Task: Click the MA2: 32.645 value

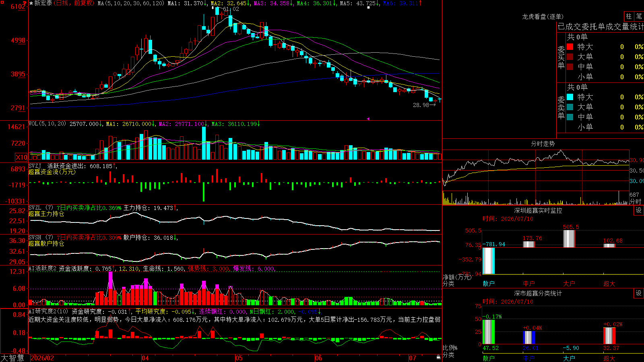Action: coord(229,3)
